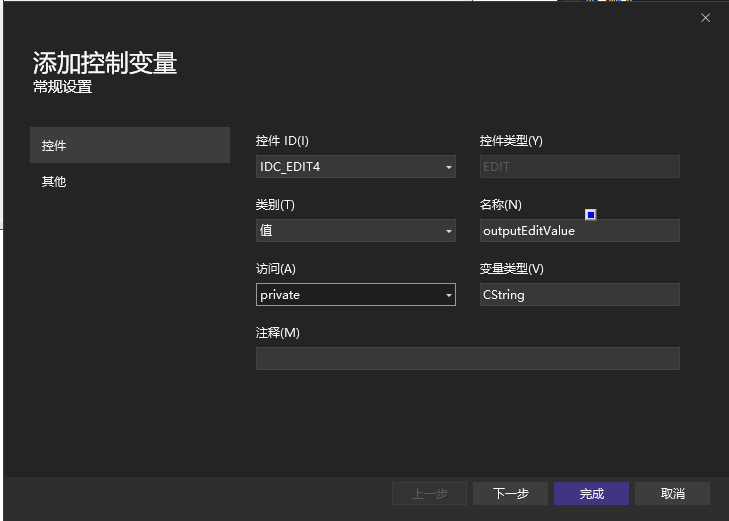Click the disabled 控件类型 EDIT field
This screenshot has height=521, width=729.
579,166
